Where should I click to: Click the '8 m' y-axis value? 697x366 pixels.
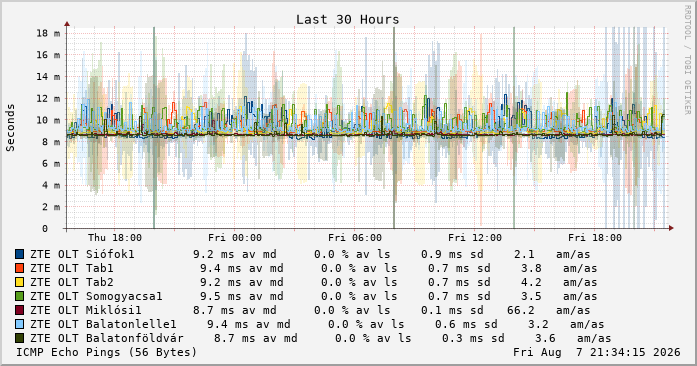(x=51, y=142)
